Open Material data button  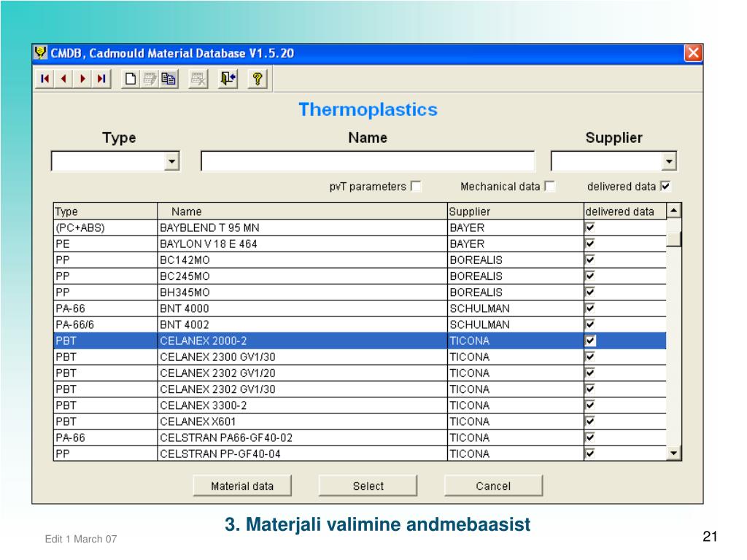[x=242, y=486]
